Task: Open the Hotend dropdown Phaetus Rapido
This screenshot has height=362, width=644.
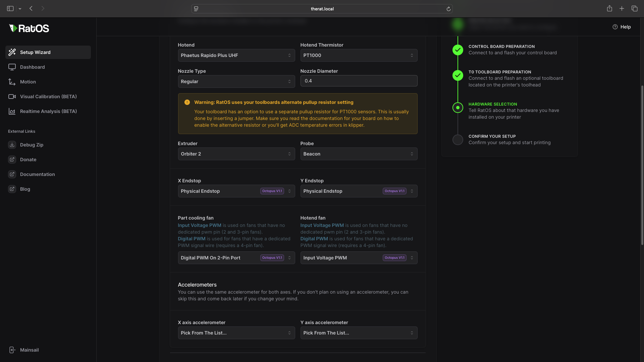Action: coord(236,55)
